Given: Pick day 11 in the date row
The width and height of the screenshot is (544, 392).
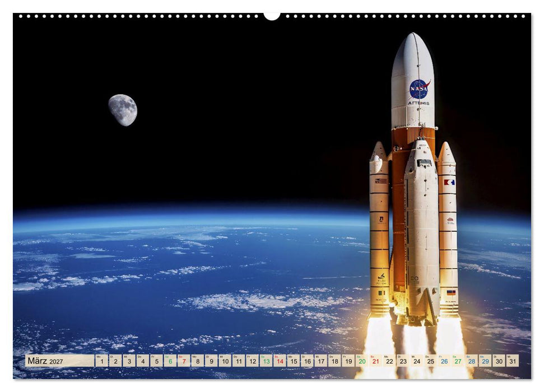Looking at the screenshot, I should [239, 361].
